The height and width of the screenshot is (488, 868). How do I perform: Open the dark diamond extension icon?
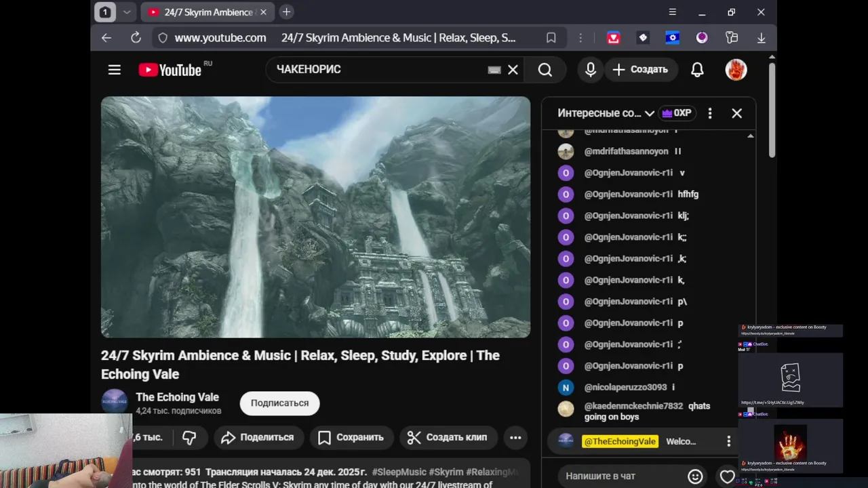point(643,38)
